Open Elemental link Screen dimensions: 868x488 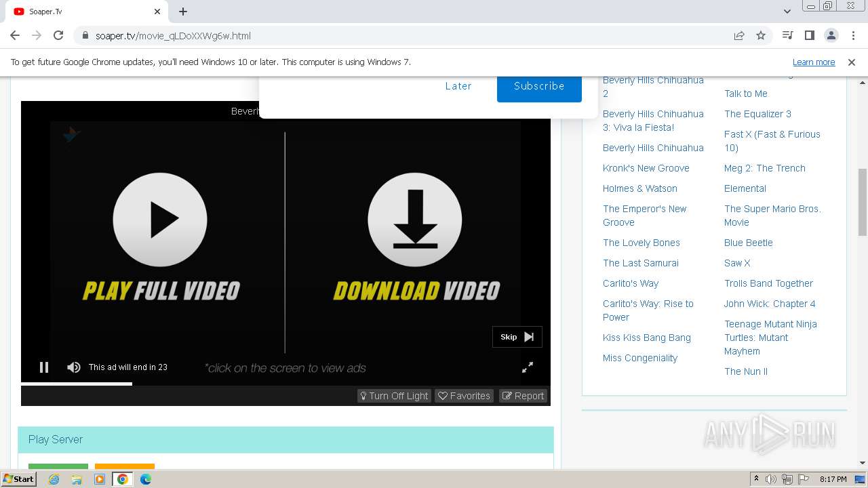tap(745, 188)
